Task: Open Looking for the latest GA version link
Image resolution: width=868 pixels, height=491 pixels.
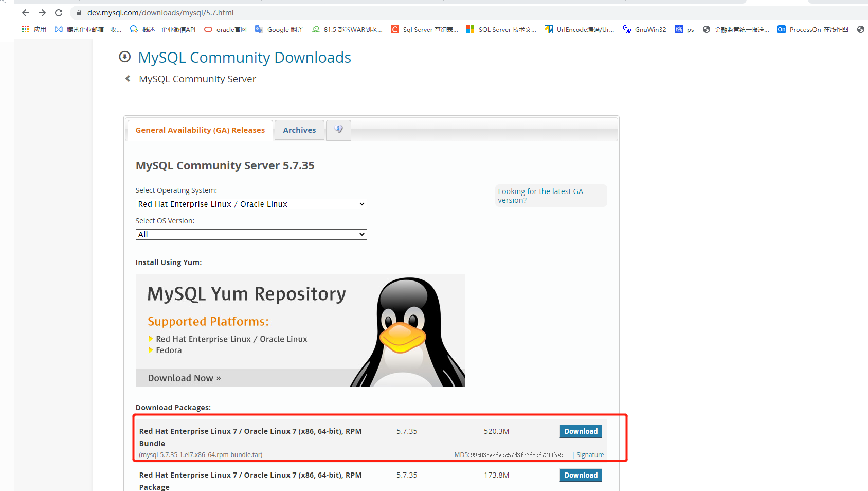Action: [540, 196]
